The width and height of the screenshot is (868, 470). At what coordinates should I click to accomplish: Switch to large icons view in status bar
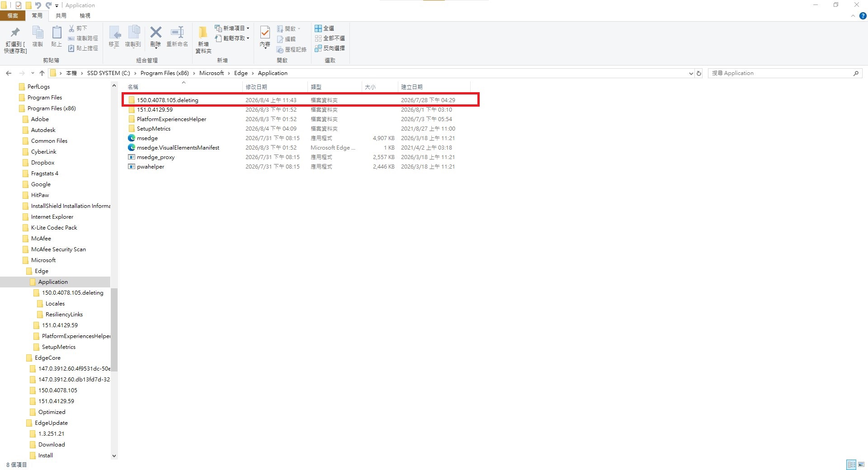click(861, 465)
